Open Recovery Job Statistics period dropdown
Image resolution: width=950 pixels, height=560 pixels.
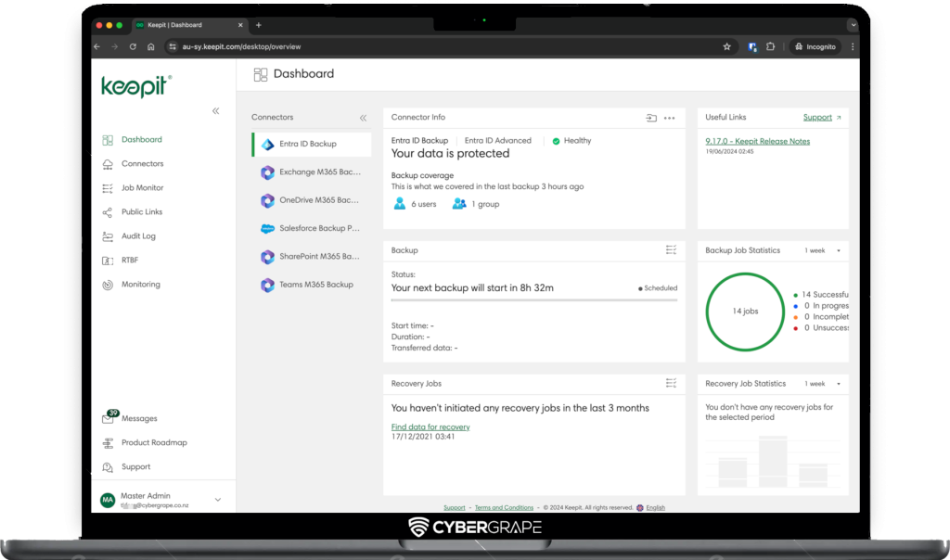pos(823,384)
